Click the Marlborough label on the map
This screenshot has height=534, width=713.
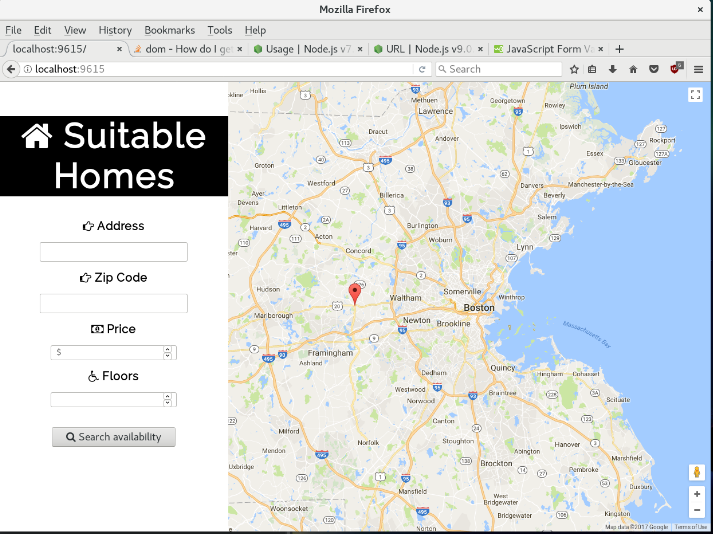pos(273,315)
